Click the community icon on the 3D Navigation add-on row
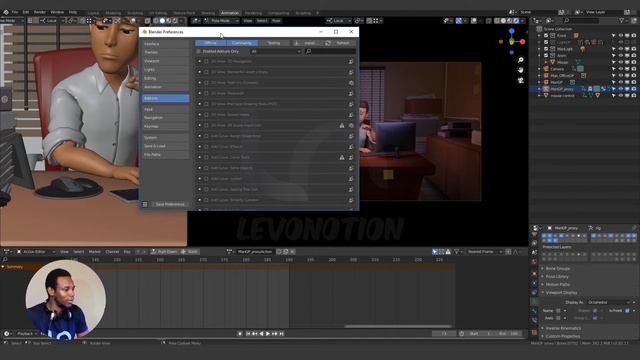Viewport: 640px width, 360px height. pyautogui.click(x=351, y=61)
